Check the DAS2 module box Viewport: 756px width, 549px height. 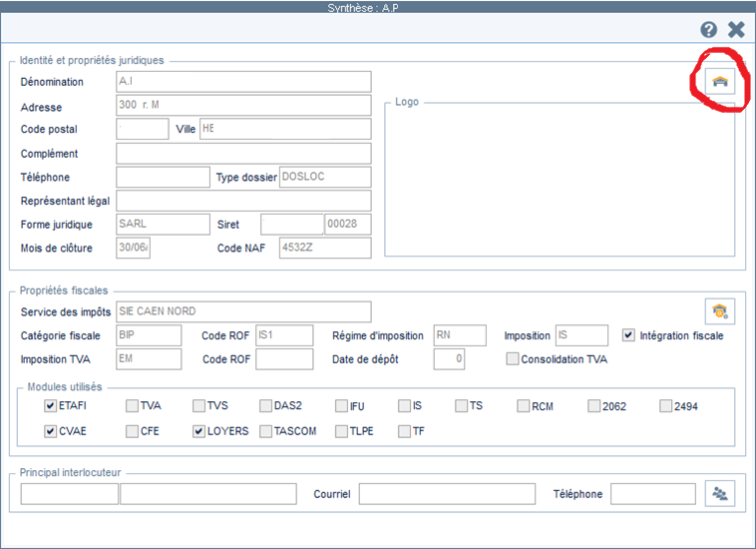click(265, 405)
